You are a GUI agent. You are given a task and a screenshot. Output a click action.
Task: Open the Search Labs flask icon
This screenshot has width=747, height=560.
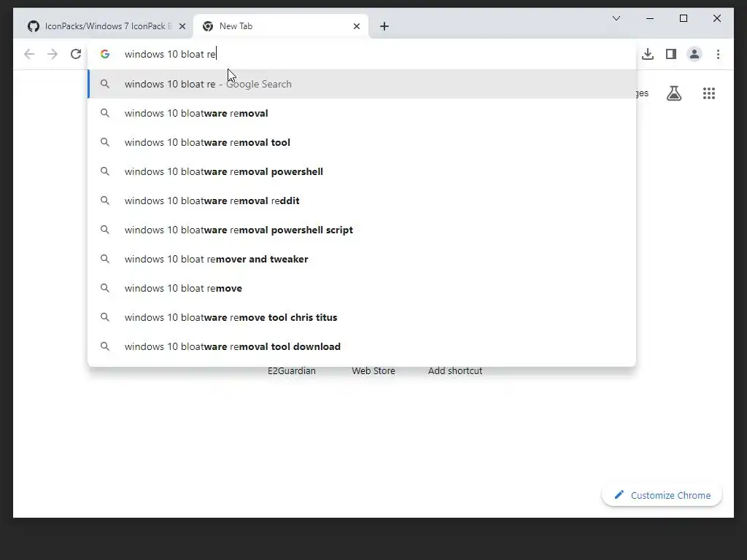tap(673, 93)
